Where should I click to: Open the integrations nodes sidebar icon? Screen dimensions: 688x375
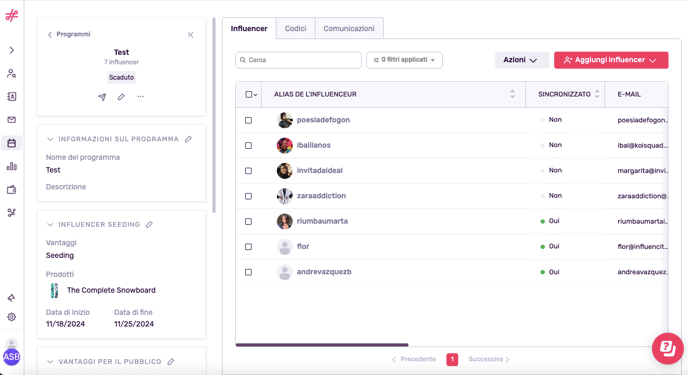tap(12, 213)
